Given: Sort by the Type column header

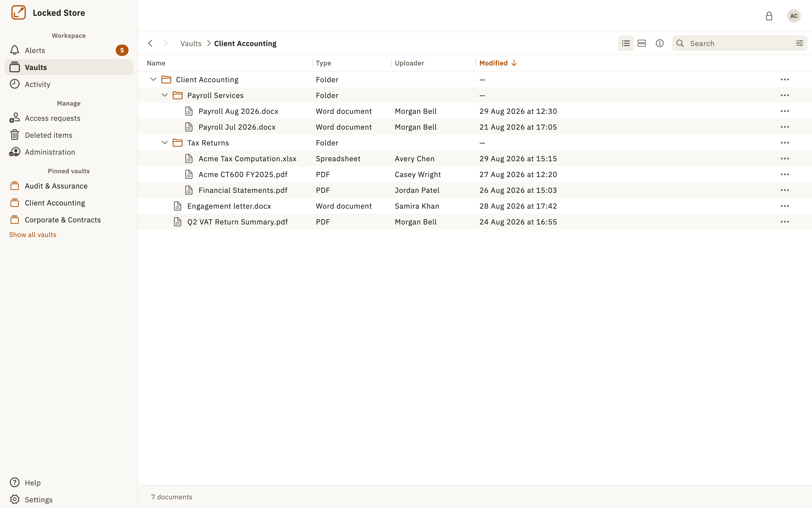Looking at the screenshot, I should 323,63.
